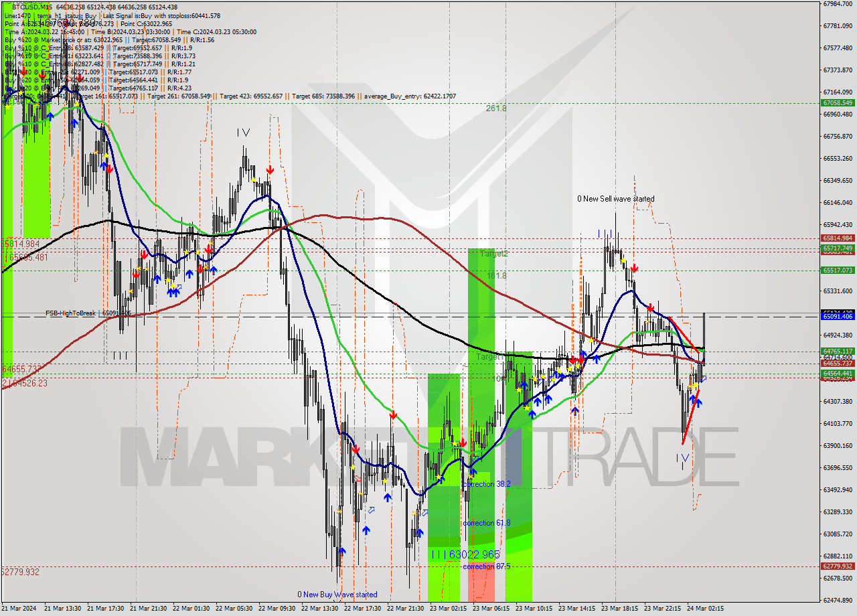Click the 'correction 61.8' label
Viewport: 857px width, 616px height.
coord(487,523)
